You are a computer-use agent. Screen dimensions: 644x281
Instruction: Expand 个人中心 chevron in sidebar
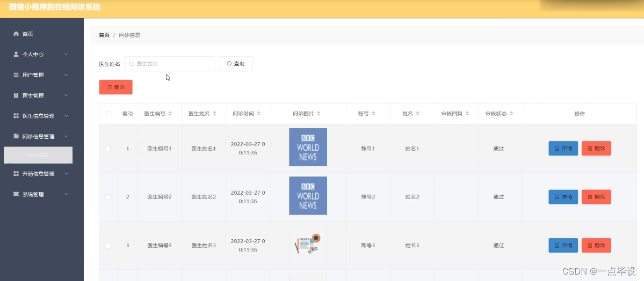(66, 54)
